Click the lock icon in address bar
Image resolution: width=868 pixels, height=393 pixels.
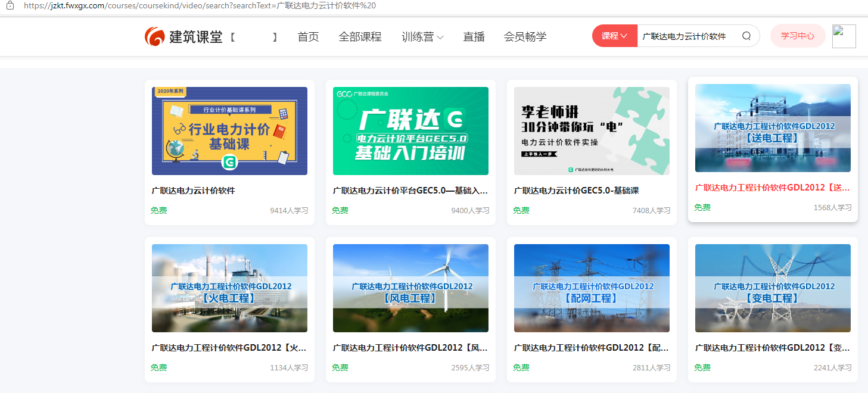click(10, 5)
